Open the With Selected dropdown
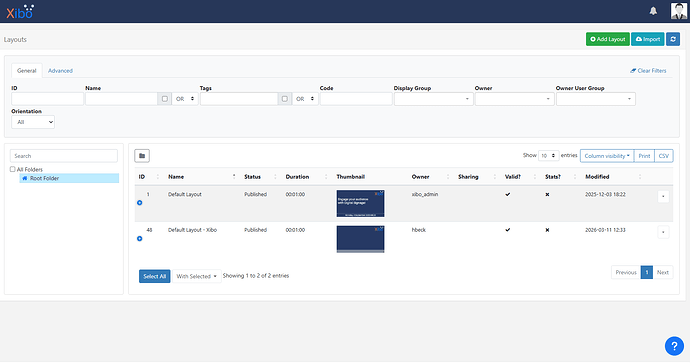 pyautogui.click(x=197, y=276)
